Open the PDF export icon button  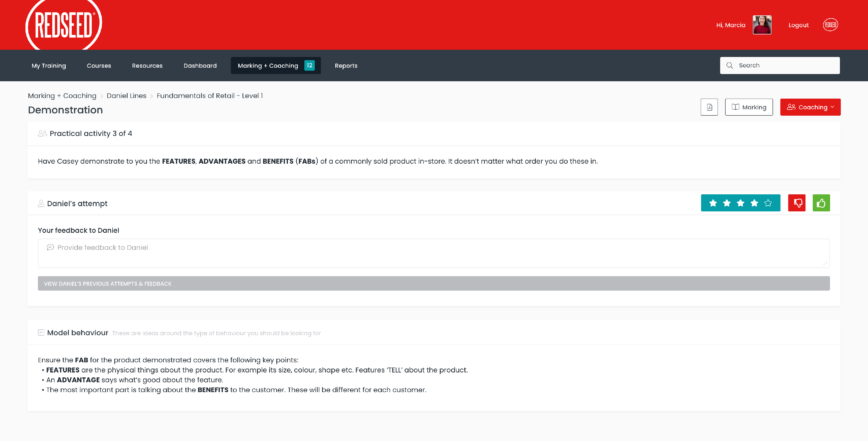pos(709,107)
